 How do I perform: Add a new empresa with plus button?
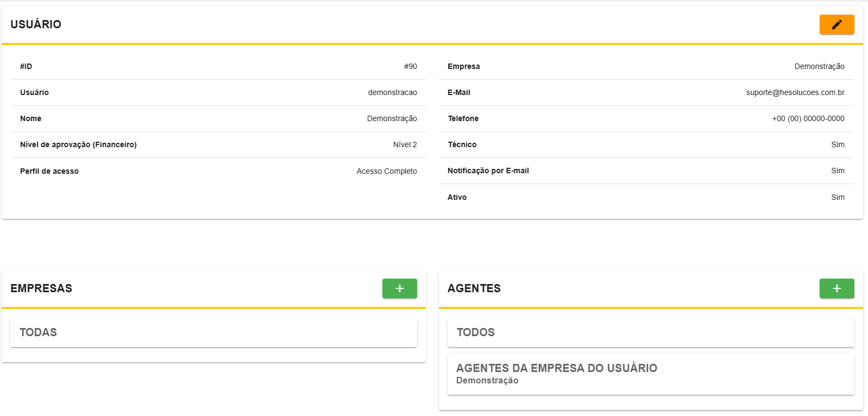pos(399,288)
